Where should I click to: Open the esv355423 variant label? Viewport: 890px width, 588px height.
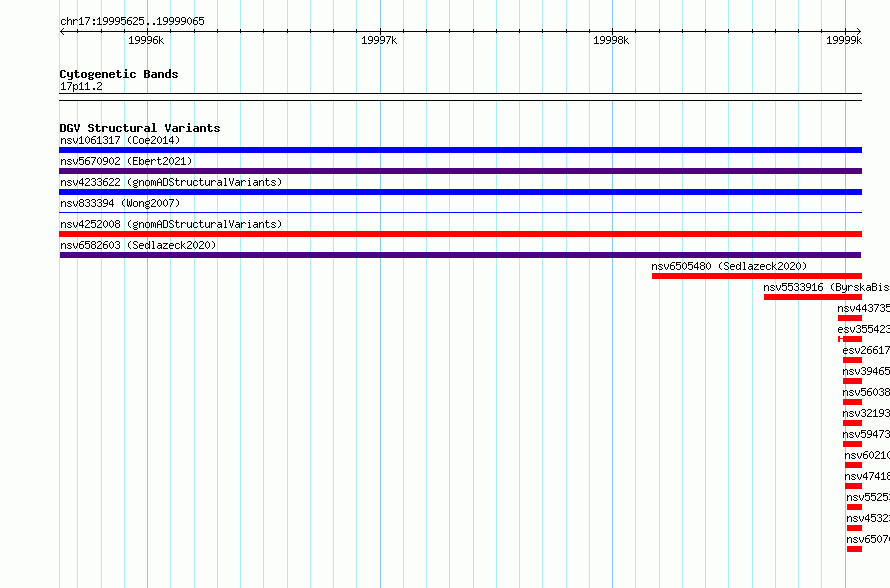coord(863,329)
